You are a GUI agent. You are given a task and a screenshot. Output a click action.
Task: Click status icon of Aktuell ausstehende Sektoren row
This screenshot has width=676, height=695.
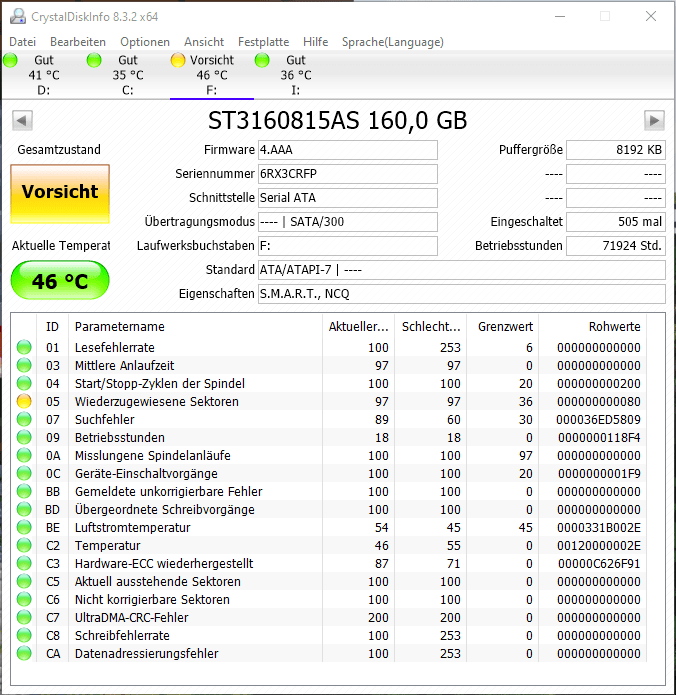coord(24,582)
